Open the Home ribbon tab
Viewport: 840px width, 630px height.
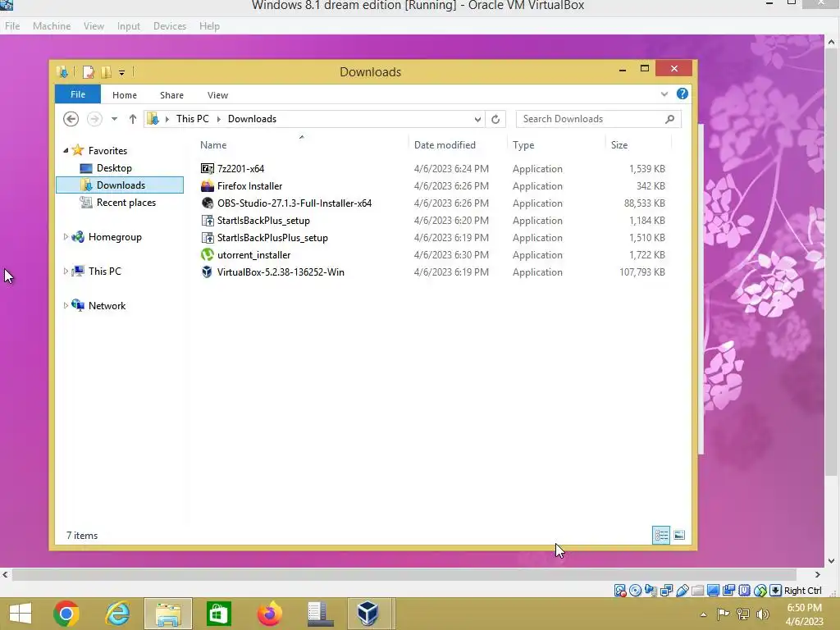point(125,95)
